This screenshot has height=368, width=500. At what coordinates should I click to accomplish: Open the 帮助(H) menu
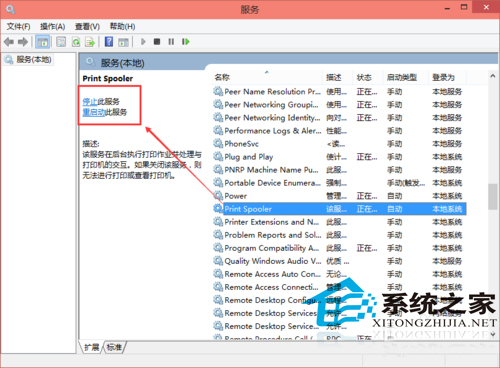122,27
